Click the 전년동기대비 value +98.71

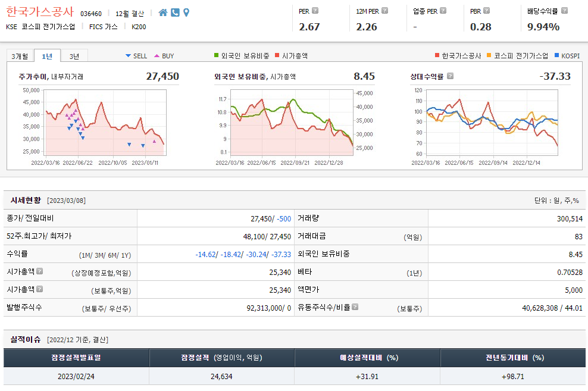click(x=512, y=376)
